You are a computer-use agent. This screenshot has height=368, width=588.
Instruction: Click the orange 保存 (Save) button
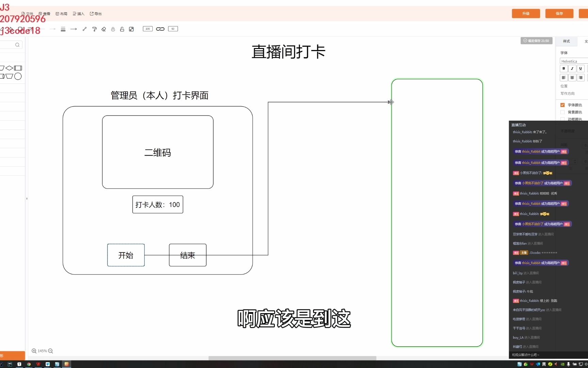tap(559, 13)
